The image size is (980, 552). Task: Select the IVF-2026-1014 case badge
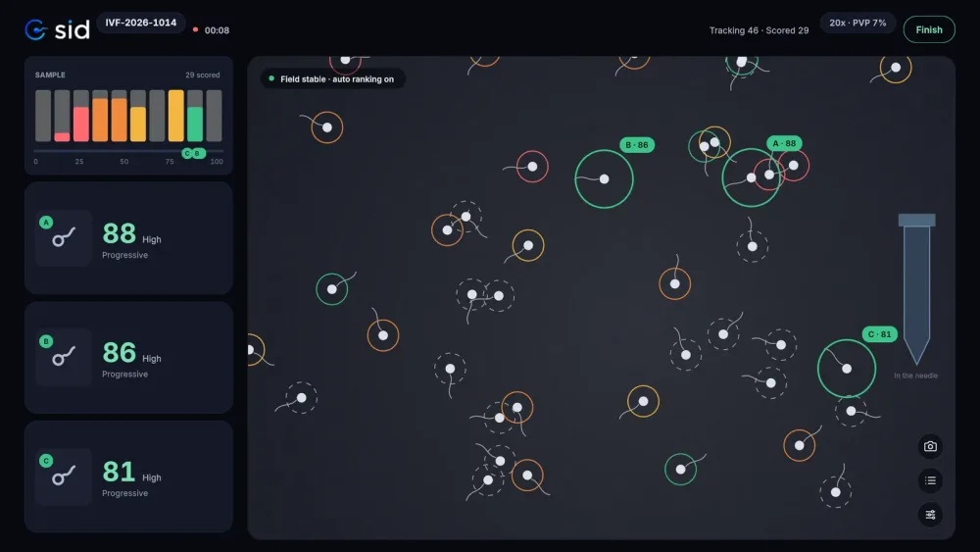click(140, 24)
